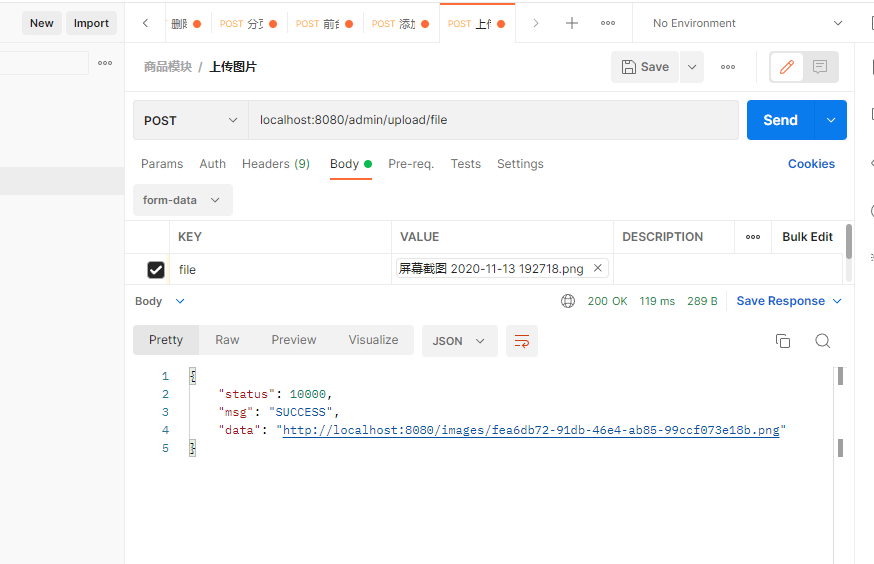This screenshot has width=874, height=564.
Task: Expand the Send options arrow
Action: coord(831,120)
